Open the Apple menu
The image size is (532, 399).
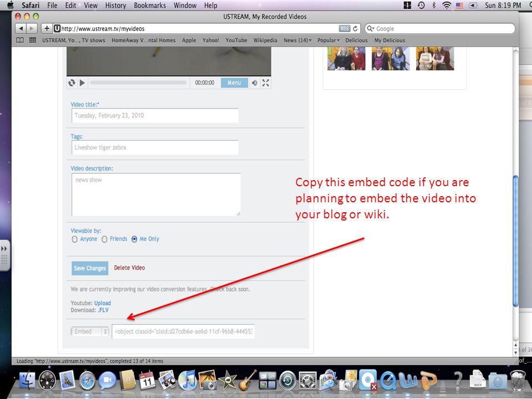click(x=11, y=5)
